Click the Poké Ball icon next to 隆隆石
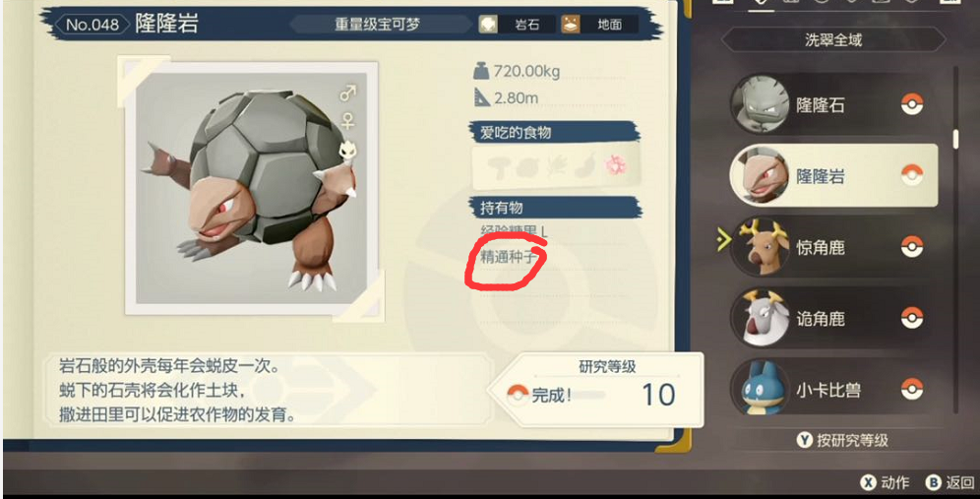Viewport: 980px width, 499px height. tap(912, 103)
